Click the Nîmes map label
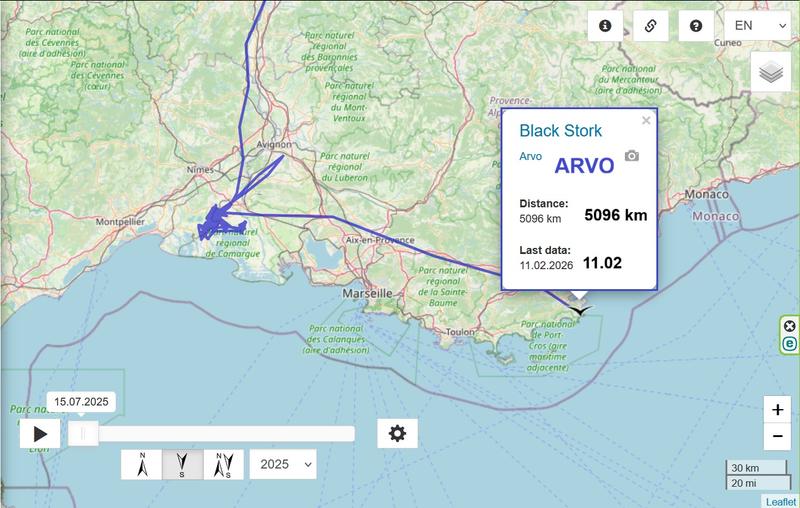Image resolution: width=800 pixels, height=508 pixels. (200, 169)
